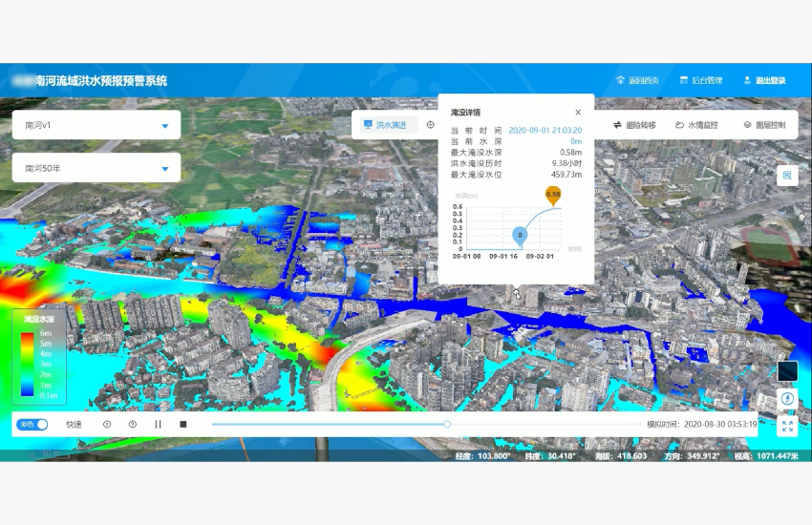Viewport: 812px width, 525px height.
Task: Click the home icon beside 返回首页
Action: coord(620,80)
